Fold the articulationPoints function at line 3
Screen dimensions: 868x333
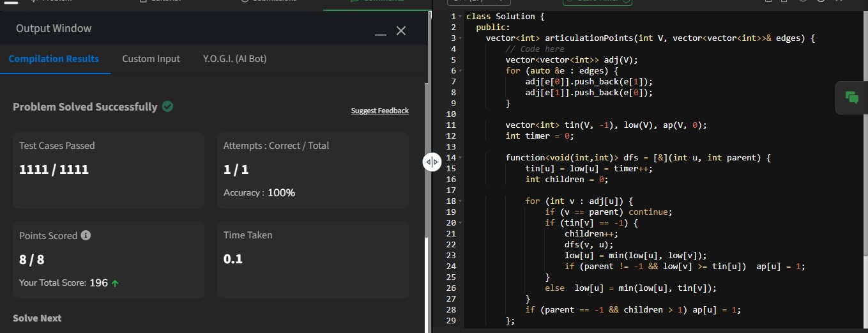tap(461, 38)
